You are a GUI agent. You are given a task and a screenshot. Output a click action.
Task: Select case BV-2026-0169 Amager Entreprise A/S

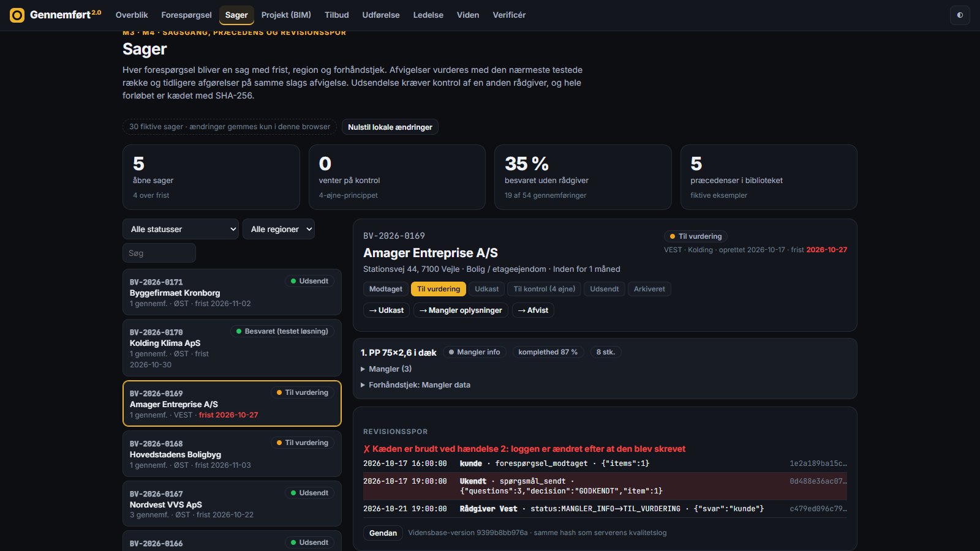pos(232,403)
